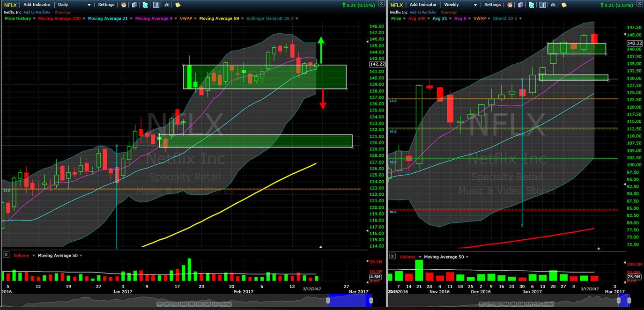Click the yellow sticky note icon in Daily chart
Image resolution: width=644 pixels, height=310 pixels.
(178, 5)
